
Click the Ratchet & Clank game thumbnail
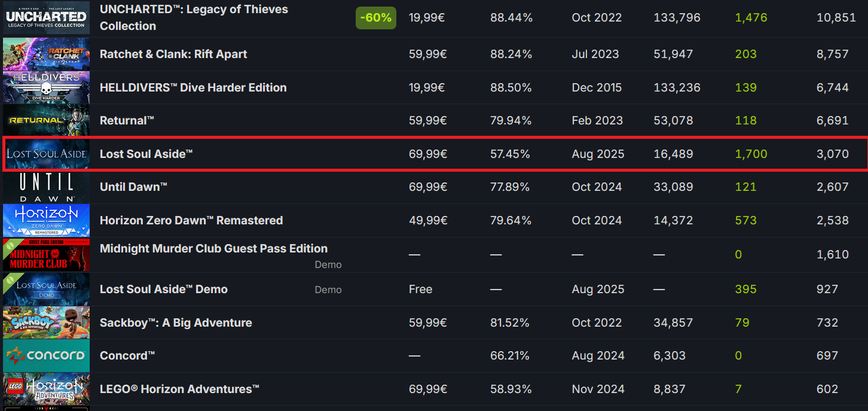[46, 54]
